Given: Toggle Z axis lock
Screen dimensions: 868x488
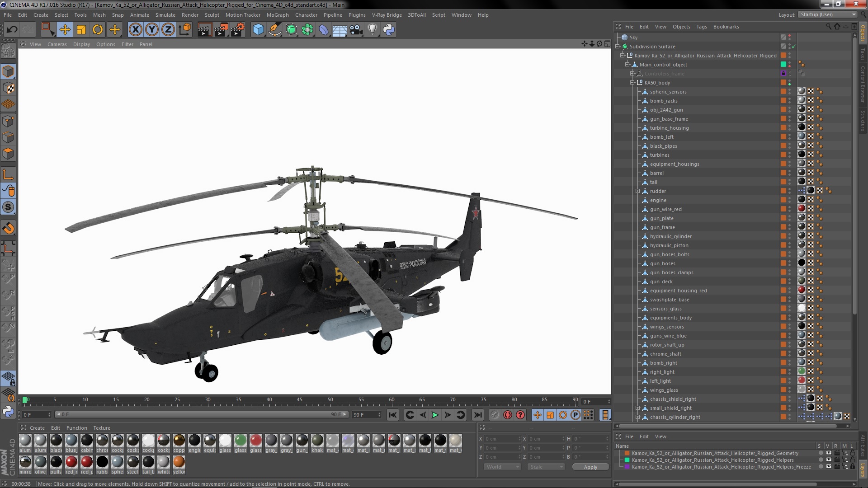Looking at the screenshot, I should click(168, 30).
